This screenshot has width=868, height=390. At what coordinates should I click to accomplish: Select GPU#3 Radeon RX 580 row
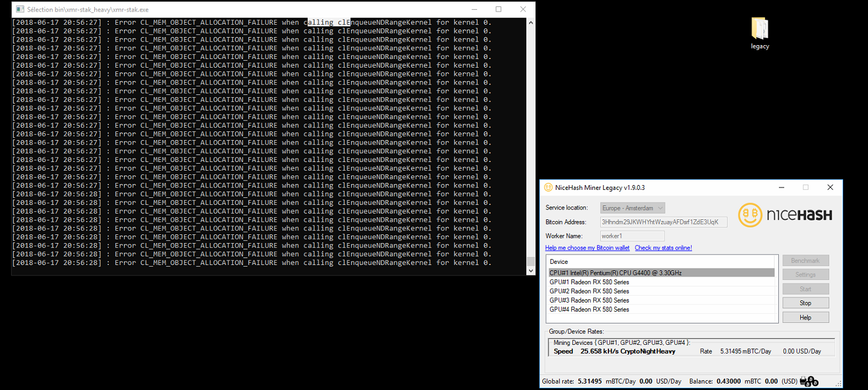coord(589,300)
